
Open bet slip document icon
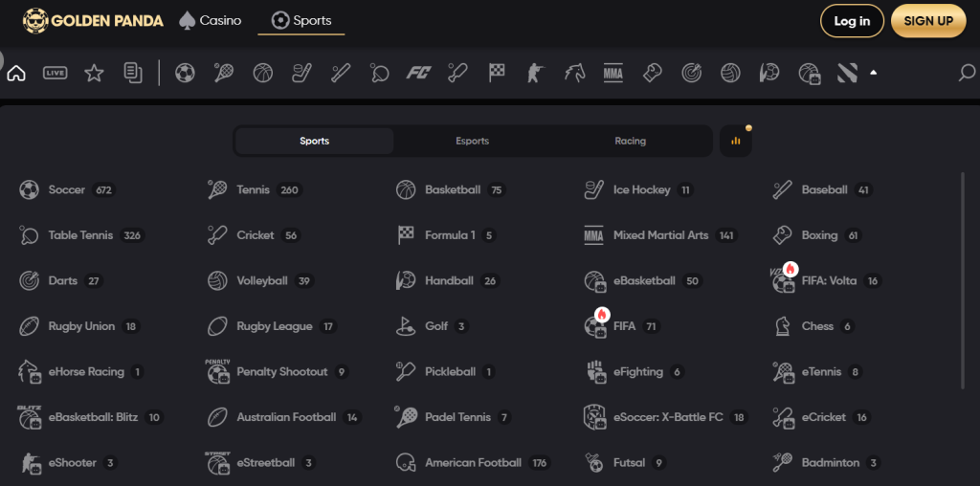[132, 73]
